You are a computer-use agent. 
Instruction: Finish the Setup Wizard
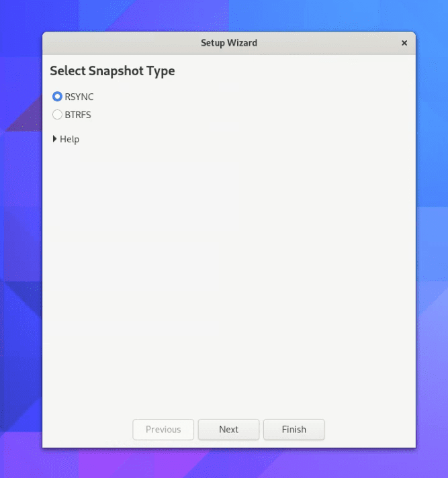[x=294, y=429]
